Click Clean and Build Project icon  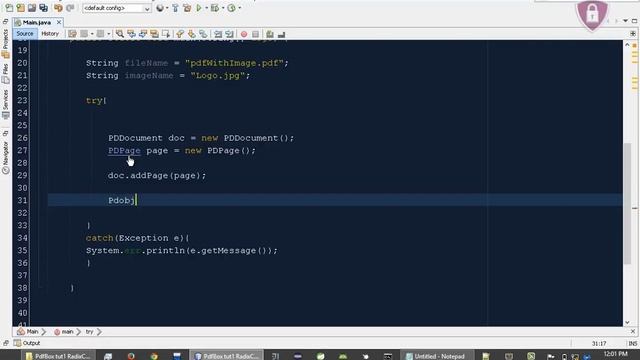click(187, 8)
